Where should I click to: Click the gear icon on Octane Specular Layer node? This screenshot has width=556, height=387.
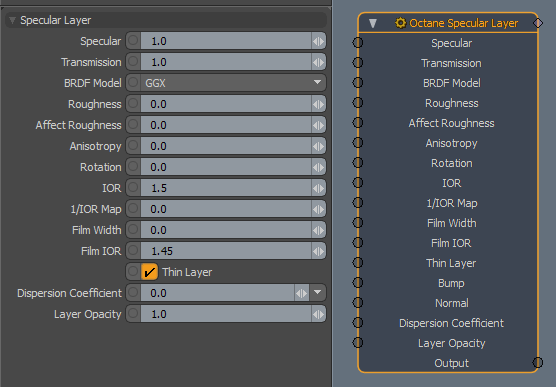[x=400, y=23]
